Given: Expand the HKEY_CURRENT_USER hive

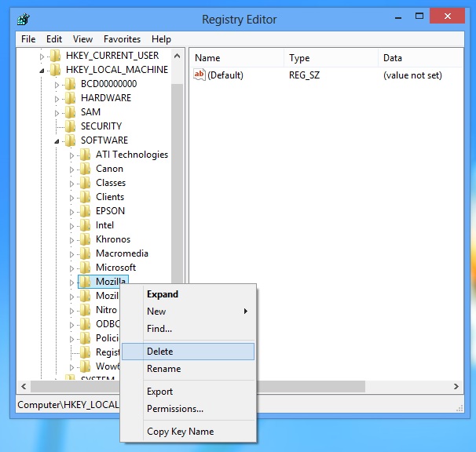Looking at the screenshot, I should (42, 56).
